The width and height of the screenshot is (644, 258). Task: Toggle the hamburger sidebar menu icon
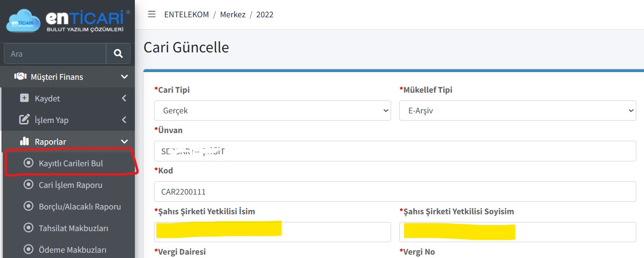[x=152, y=14]
